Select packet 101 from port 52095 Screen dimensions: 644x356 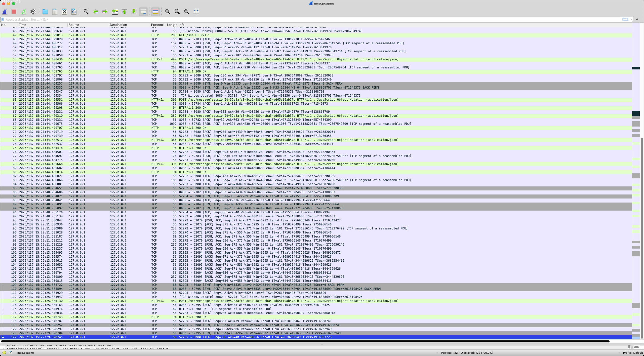(x=316, y=253)
